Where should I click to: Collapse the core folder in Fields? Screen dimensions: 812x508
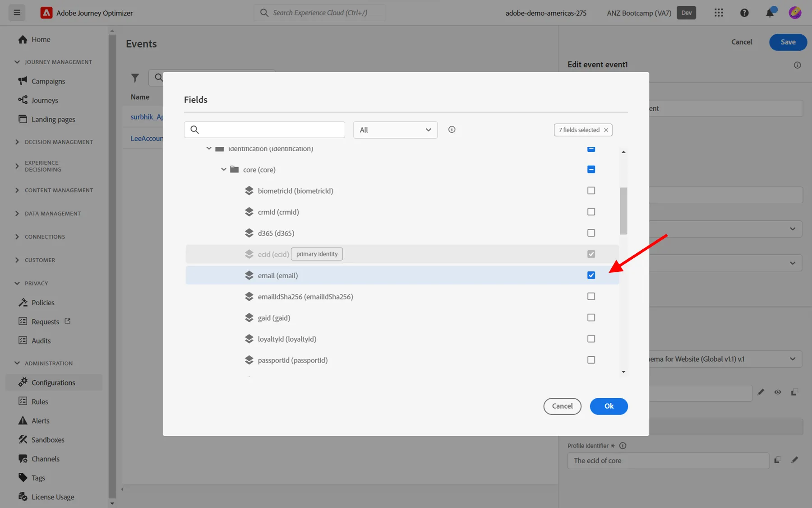[x=223, y=169]
